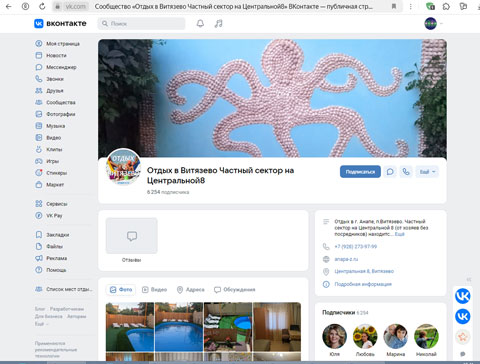Open subscriber Марина avatar
The width and height of the screenshot is (480, 364).
point(396,336)
